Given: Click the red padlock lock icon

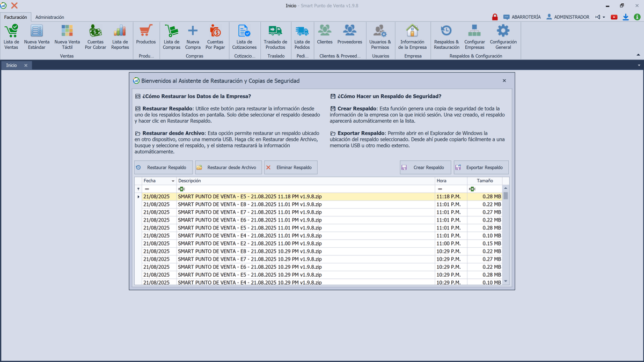Looking at the screenshot, I should 495,17.
